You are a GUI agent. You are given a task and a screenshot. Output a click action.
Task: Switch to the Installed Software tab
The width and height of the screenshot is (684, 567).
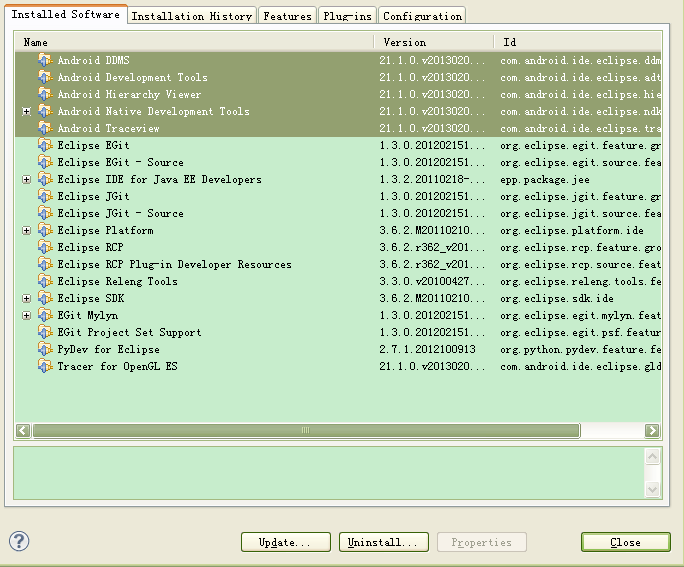66,14
